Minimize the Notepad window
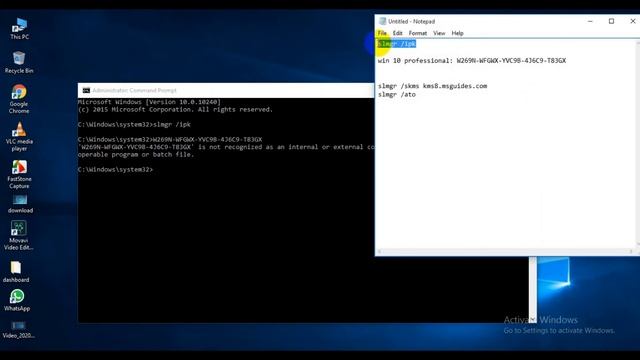Viewport: 640px width, 360px height. [590, 21]
